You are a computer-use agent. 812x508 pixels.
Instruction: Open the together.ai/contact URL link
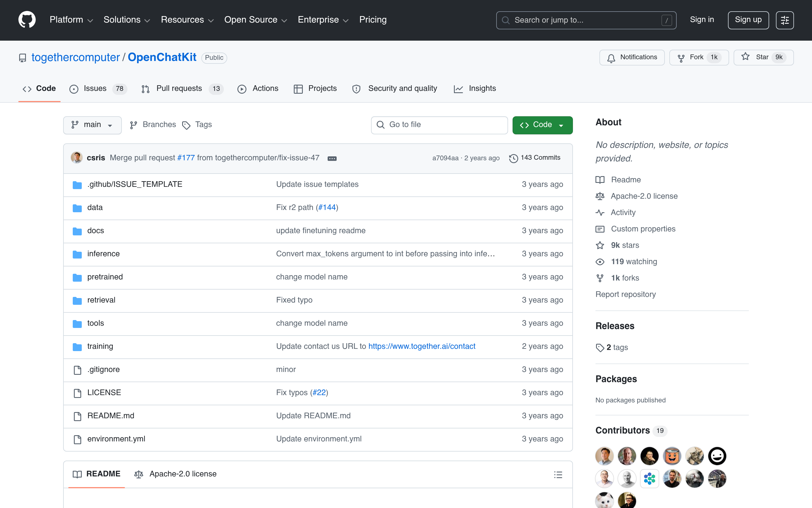(x=422, y=346)
